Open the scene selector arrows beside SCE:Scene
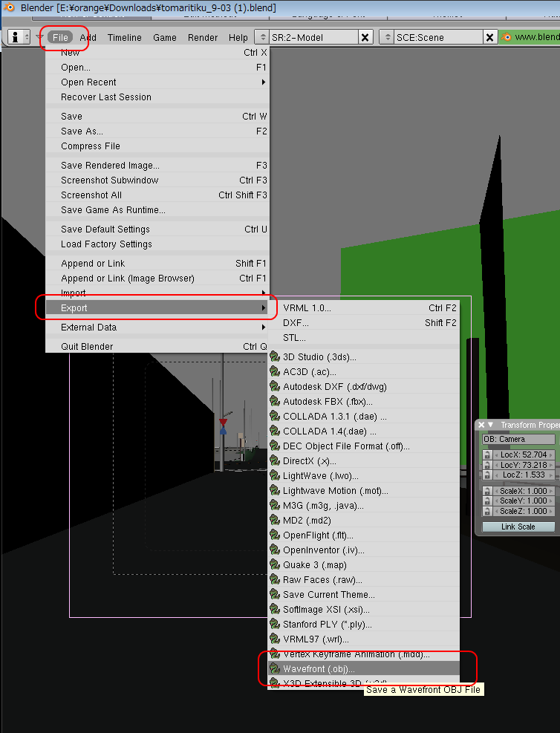This screenshot has height=733, width=560. coord(387,37)
